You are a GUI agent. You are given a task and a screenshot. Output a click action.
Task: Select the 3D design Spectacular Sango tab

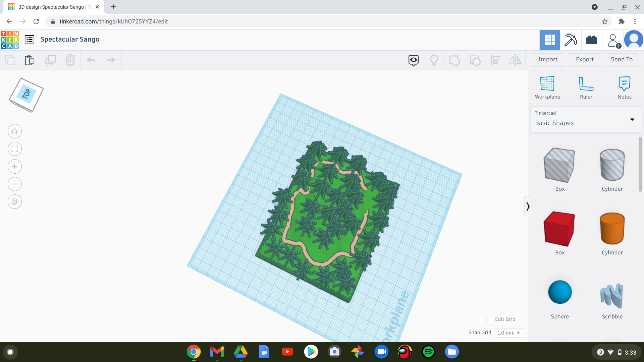point(54,7)
